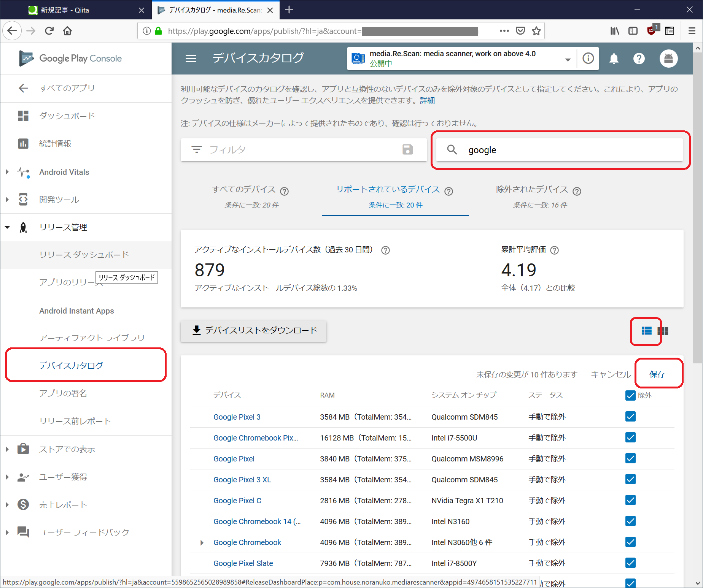
Task: Save the current filter with disk icon
Action: (407, 149)
